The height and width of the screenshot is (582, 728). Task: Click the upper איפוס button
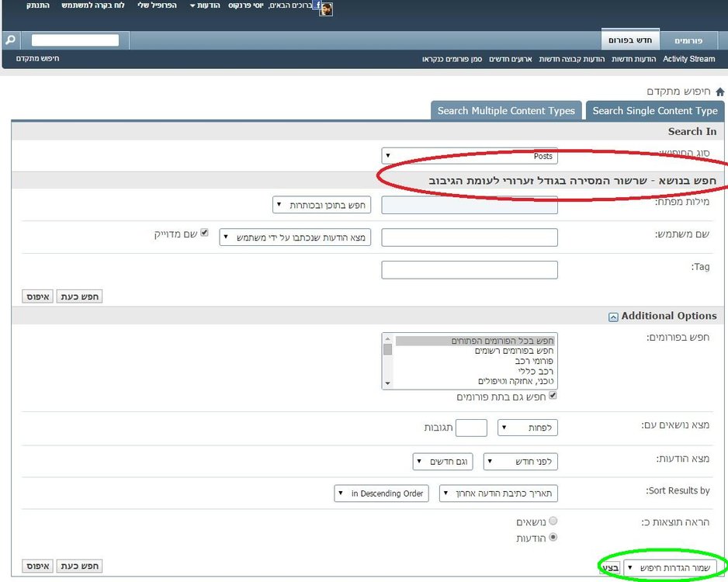point(37,296)
